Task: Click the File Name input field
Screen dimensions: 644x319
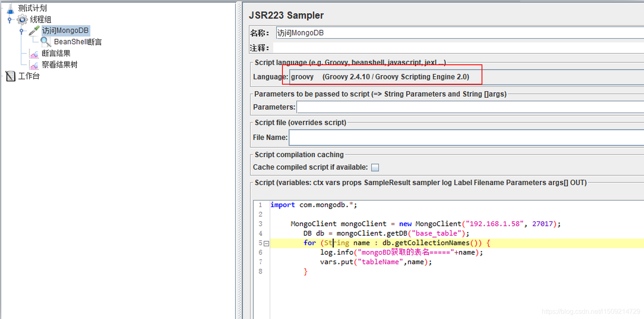Action: (466, 137)
